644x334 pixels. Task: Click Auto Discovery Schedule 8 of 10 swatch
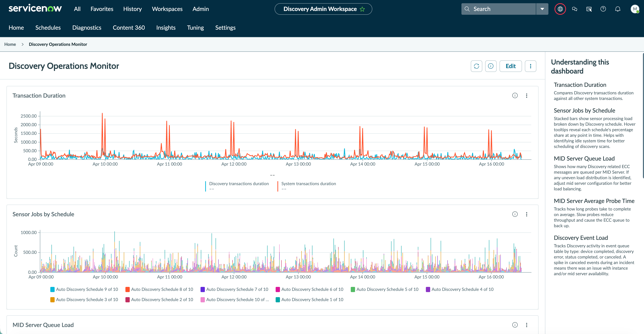point(128,289)
